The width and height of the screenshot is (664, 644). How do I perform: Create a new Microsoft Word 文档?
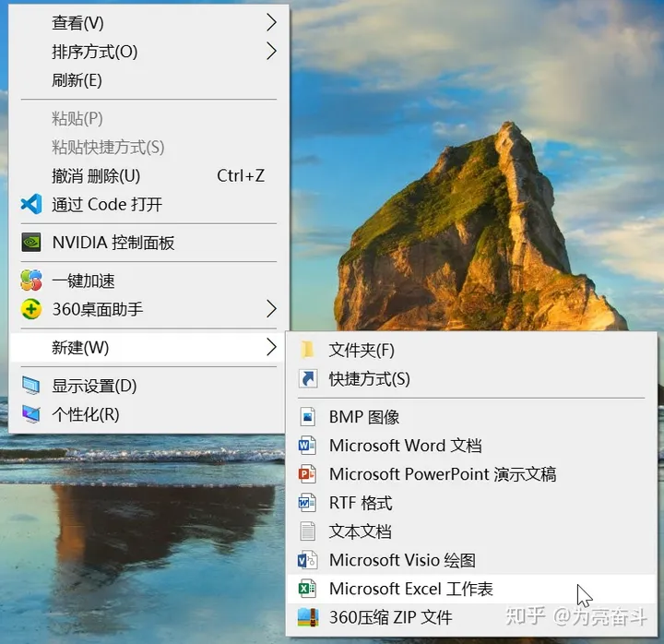[x=472, y=446]
